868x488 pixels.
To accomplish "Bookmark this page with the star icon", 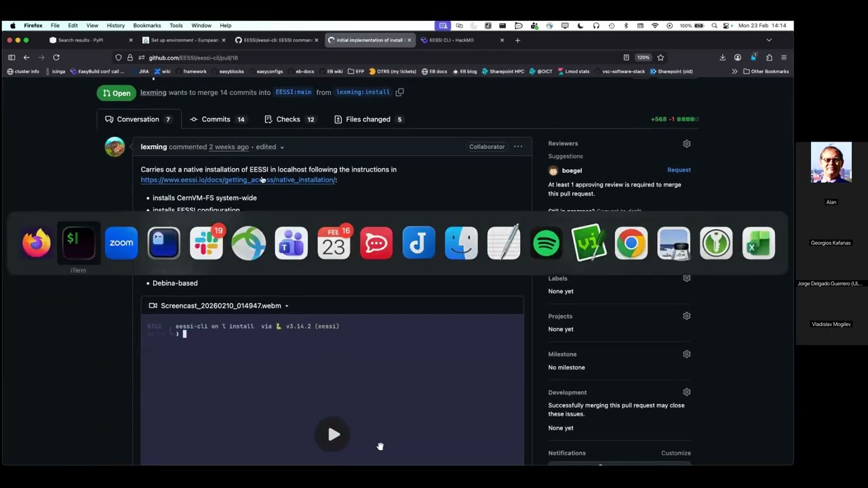I will 660,58.
